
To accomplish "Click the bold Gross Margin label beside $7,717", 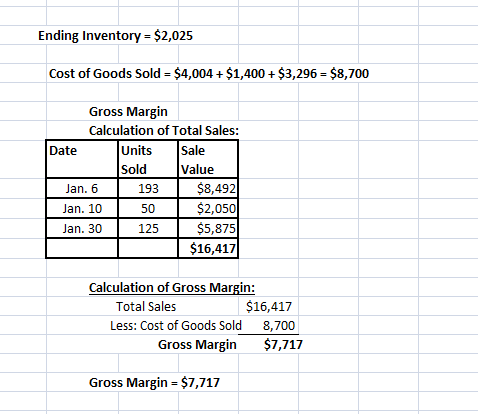I will coord(197,345).
